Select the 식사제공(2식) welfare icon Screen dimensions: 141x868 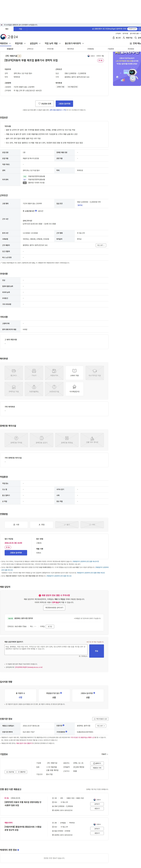[74, 389]
